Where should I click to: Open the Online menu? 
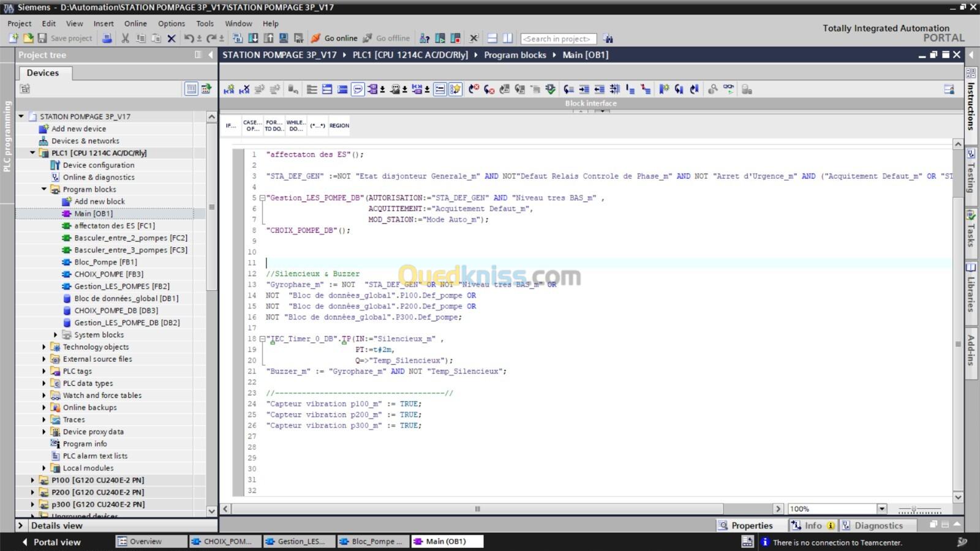pos(135,23)
